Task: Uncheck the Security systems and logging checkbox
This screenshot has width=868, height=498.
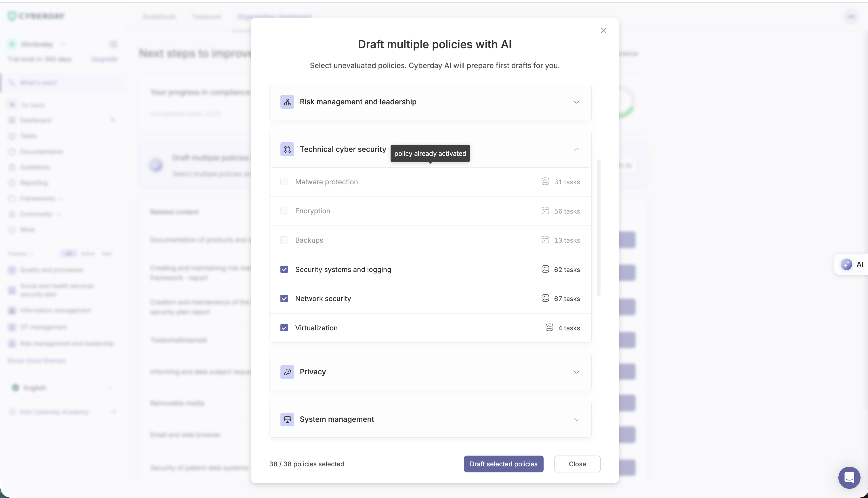Action: [x=284, y=269]
